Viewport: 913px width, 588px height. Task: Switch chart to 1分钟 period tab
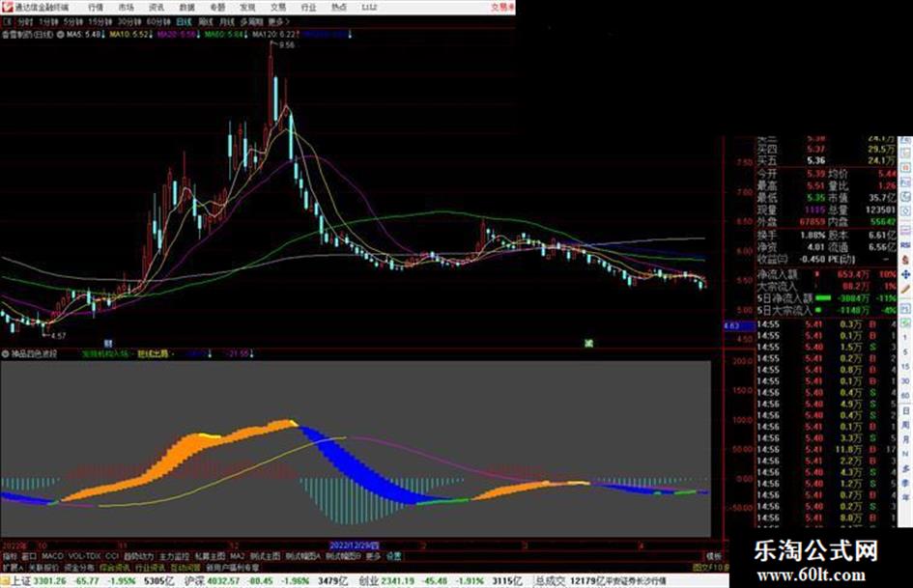[48, 21]
